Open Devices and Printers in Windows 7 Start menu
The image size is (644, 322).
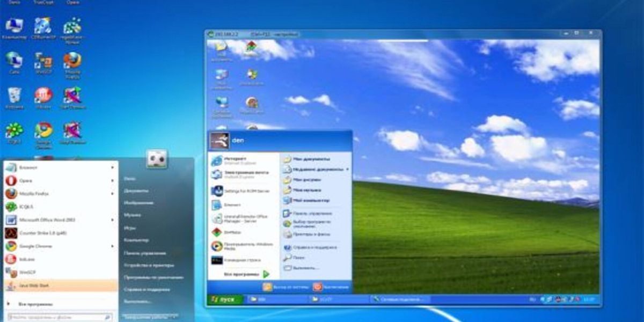(149, 265)
